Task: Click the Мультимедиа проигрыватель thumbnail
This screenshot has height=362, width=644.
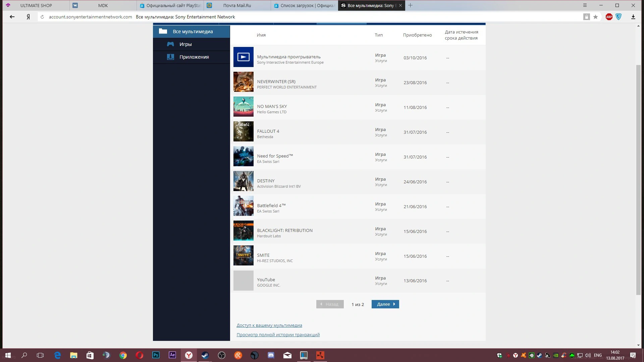Action: (x=244, y=57)
